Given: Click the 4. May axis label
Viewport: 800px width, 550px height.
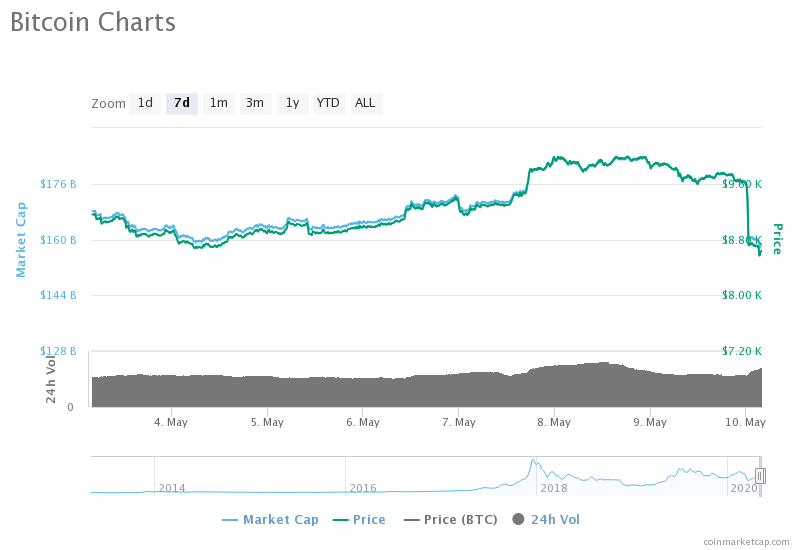Looking at the screenshot, I should click(x=171, y=422).
